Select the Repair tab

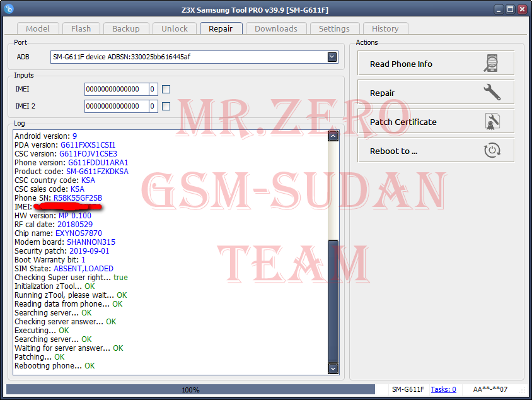221,28
